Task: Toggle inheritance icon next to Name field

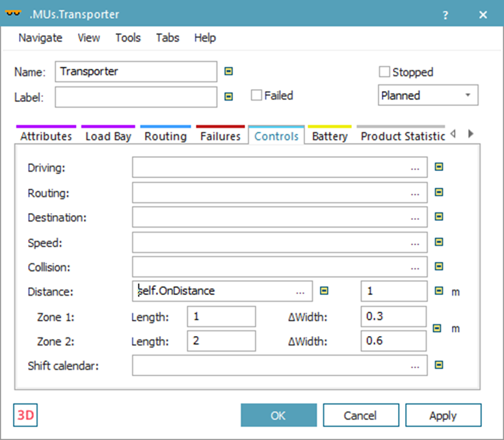Action: point(228,71)
